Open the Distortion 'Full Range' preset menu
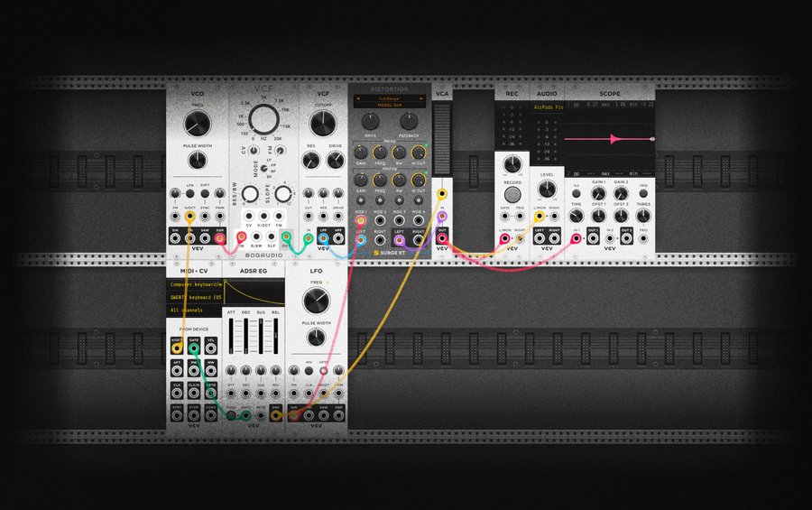Screen dimensions: 812x510 390,98
